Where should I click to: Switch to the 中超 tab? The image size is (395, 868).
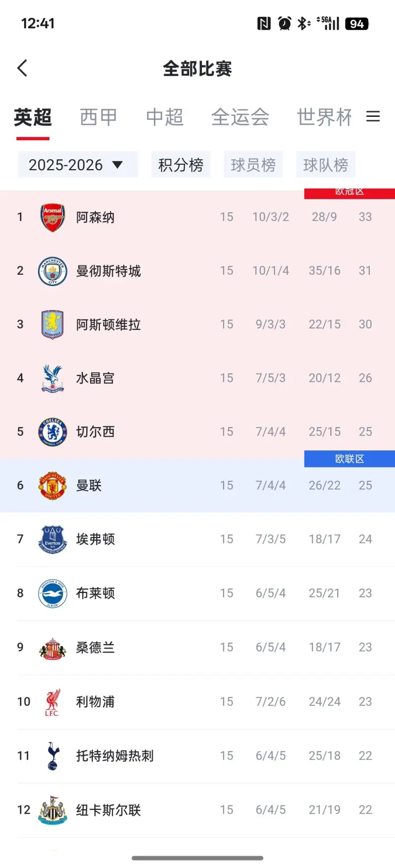click(164, 117)
